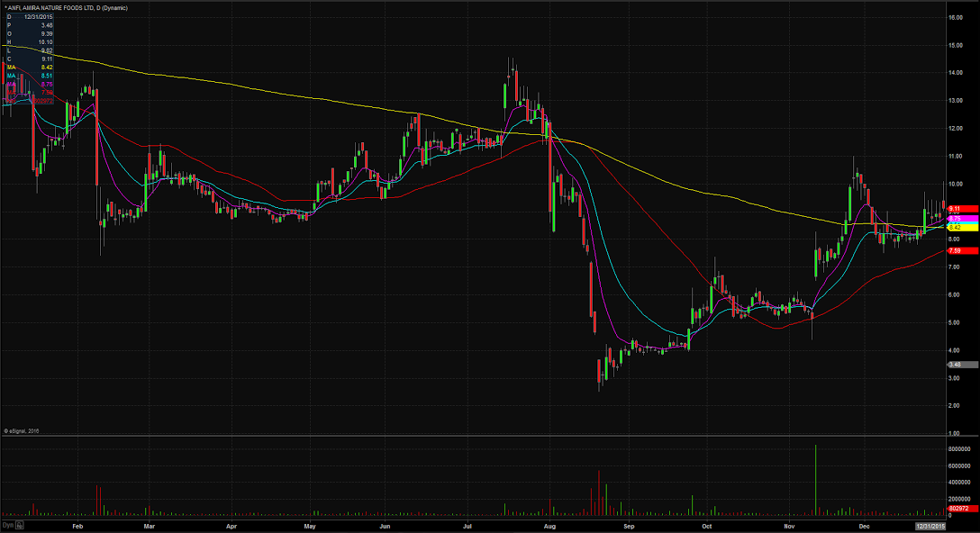Screen dimensions: 980x533
Task: Click the red 9.11 last-price tag on price axis
Action: click(963, 209)
